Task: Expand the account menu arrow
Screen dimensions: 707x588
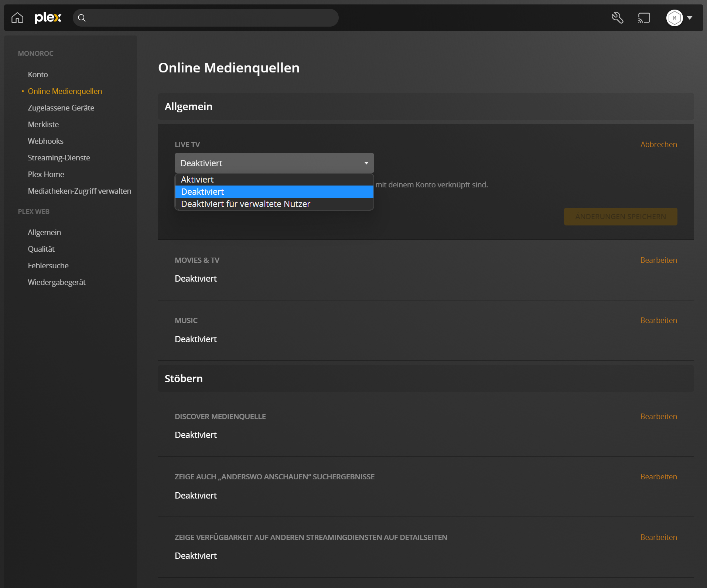Action: point(690,18)
